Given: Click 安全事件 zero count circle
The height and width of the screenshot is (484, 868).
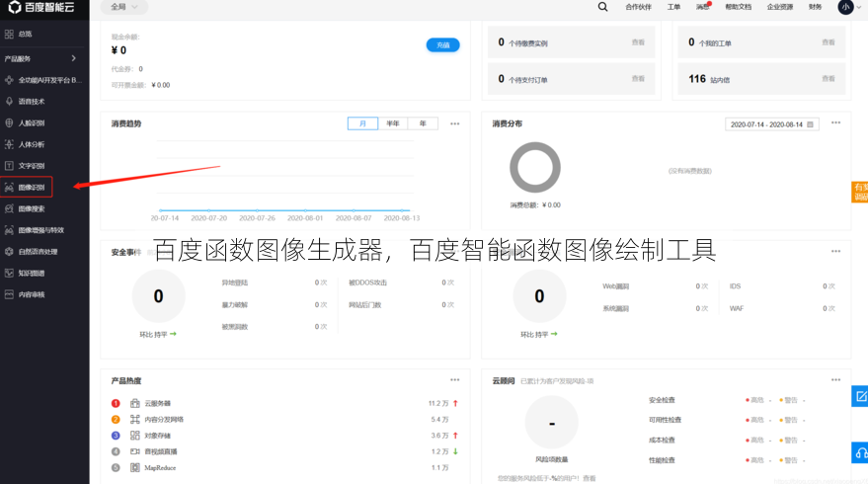Looking at the screenshot, I should (158, 296).
